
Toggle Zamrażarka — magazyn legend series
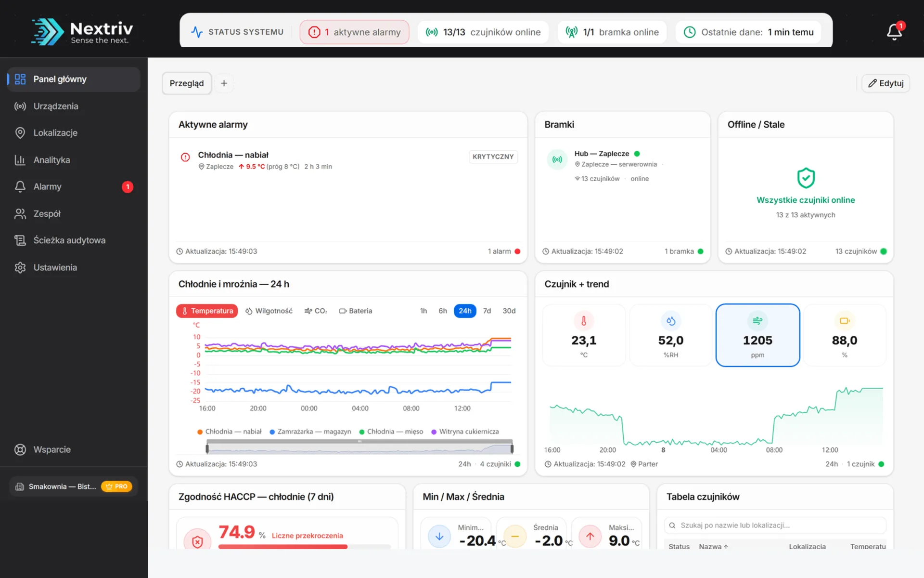point(310,432)
